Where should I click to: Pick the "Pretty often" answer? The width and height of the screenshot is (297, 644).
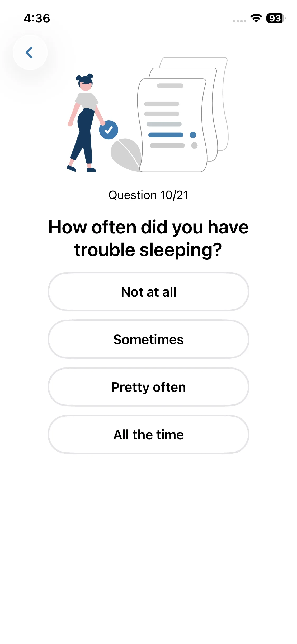[148, 387]
